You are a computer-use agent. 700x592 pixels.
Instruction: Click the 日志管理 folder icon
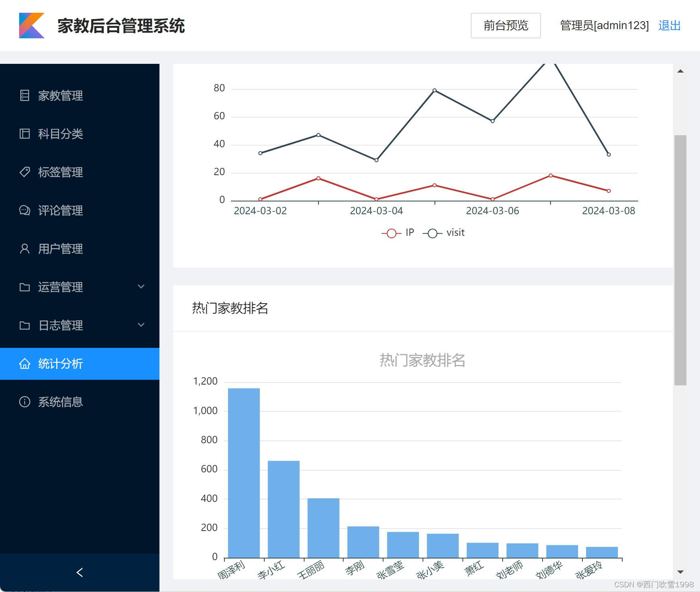(25, 325)
